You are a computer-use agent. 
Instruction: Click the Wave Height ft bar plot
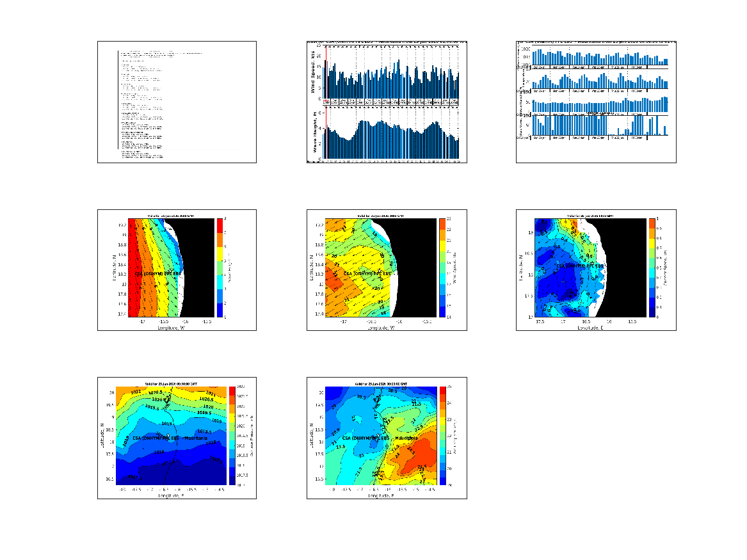[392, 138]
